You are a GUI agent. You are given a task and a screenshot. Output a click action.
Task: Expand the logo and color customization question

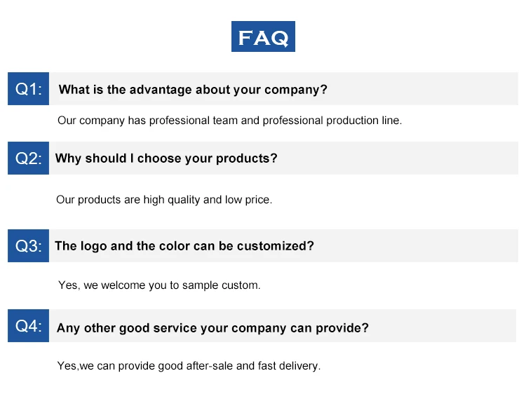pyautogui.click(x=184, y=246)
